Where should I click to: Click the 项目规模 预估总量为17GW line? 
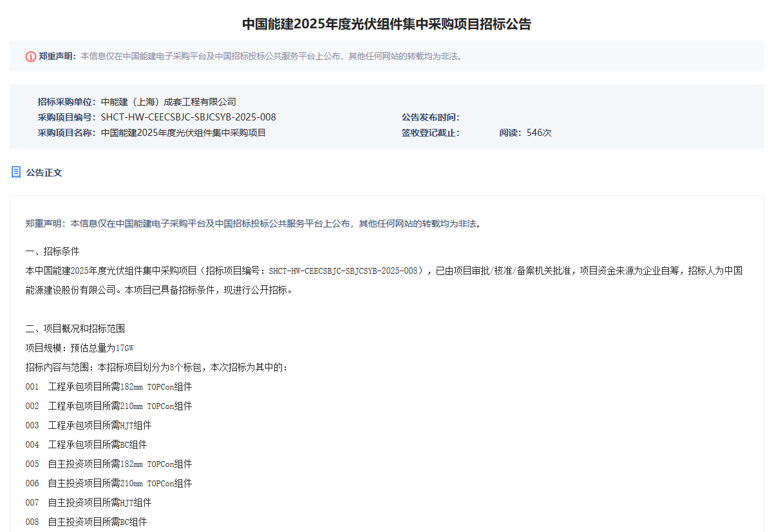[79, 348]
